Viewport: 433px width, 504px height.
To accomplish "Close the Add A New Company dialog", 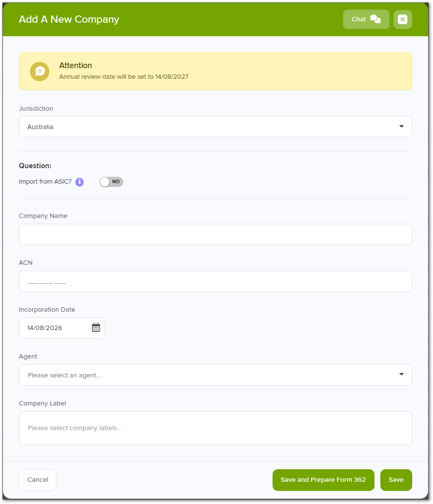I will tap(403, 19).
